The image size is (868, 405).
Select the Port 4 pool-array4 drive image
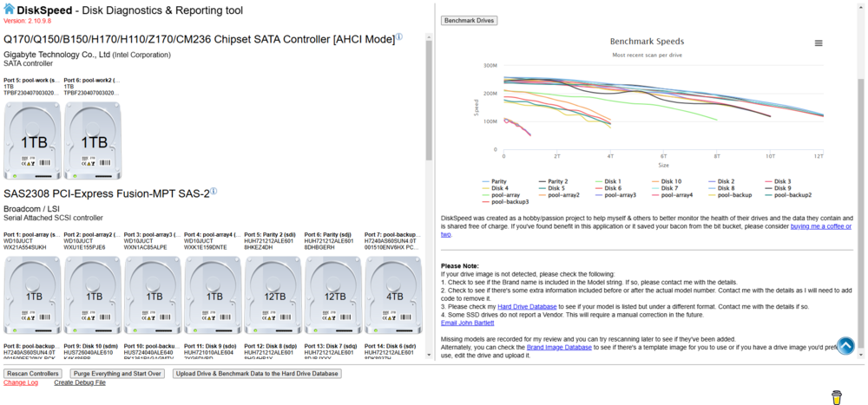214,296
